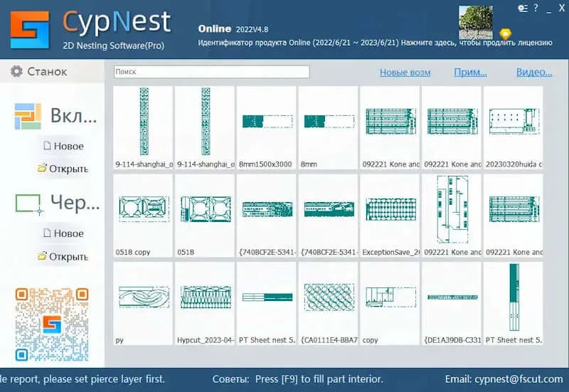Image resolution: width=569 pixels, height=392 pixels.
Task: Open the Новые возм link
Action: click(405, 73)
